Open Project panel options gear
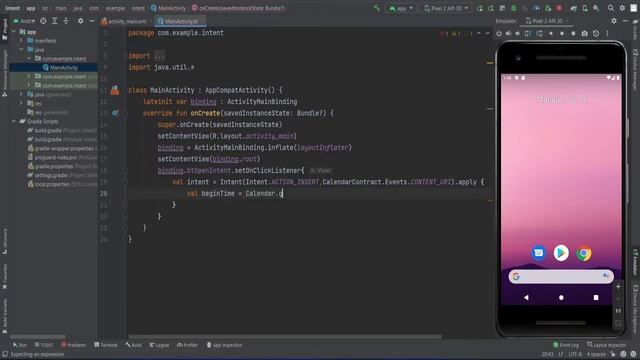Viewport: 640px width, 360px height. [80, 21]
